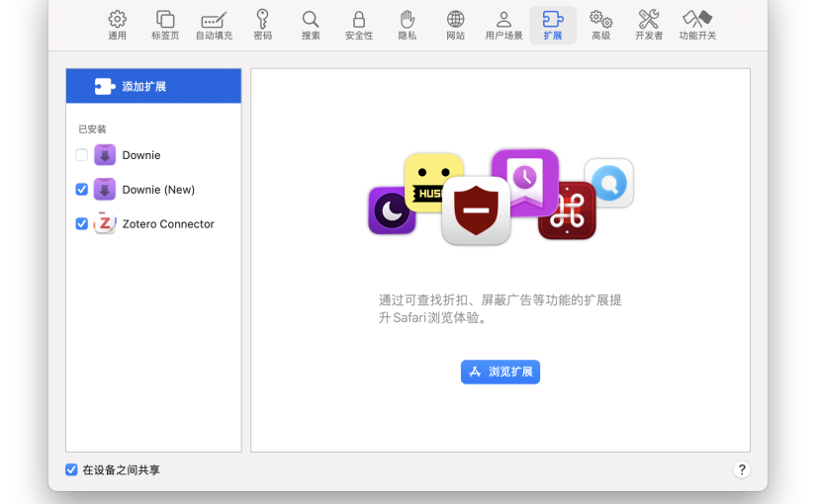Viewport: 816px width, 504px height.
Task: Open help with the question mark button
Action: pos(742,470)
